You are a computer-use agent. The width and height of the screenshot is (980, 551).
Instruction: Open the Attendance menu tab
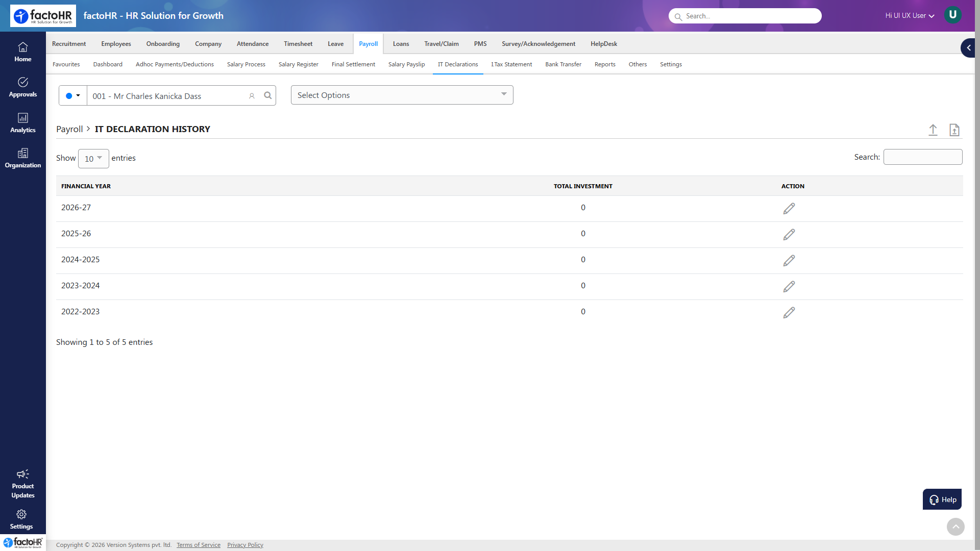coord(253,44)
